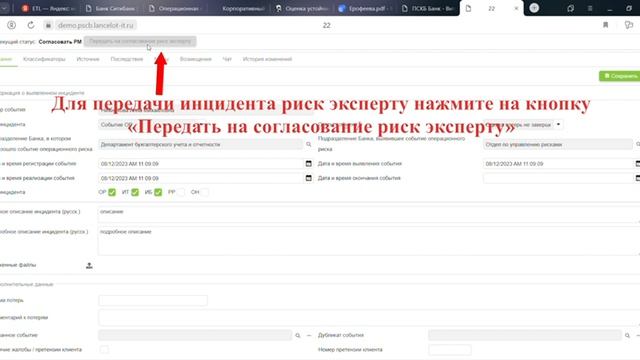Click the loss amount input field
This screenshot has height=360, width=640.
(153, 300)
